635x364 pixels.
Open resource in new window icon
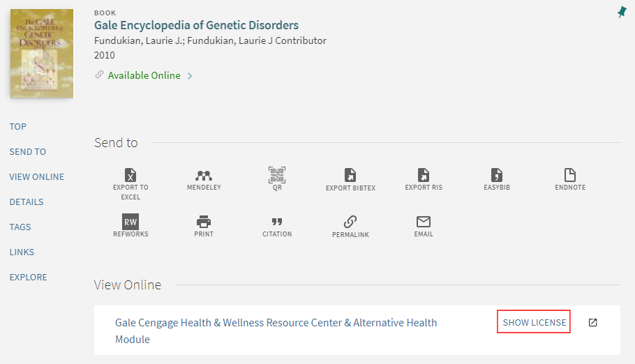(592, 322)
